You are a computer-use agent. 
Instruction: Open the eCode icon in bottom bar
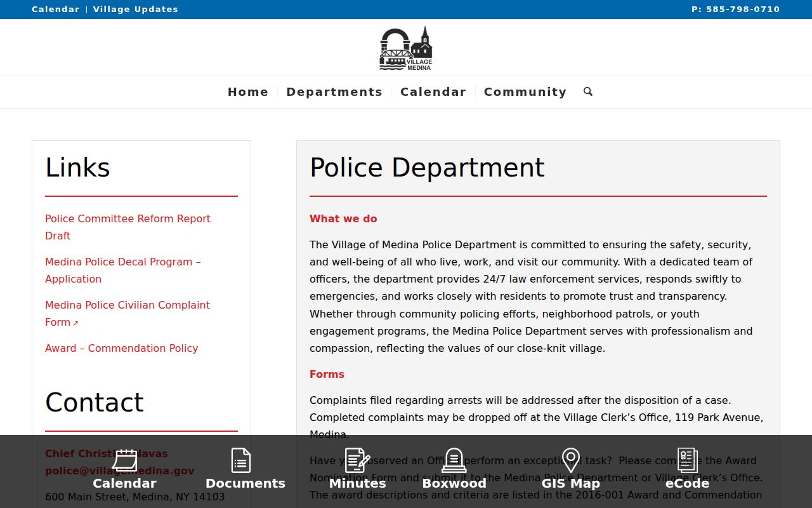688,460
